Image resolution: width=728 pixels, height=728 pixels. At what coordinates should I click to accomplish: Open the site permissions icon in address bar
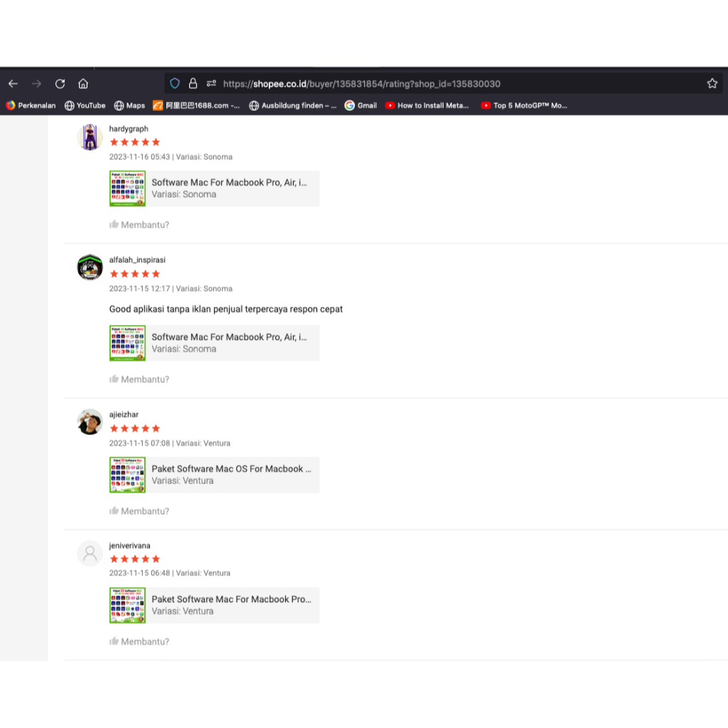coord(211,84)
